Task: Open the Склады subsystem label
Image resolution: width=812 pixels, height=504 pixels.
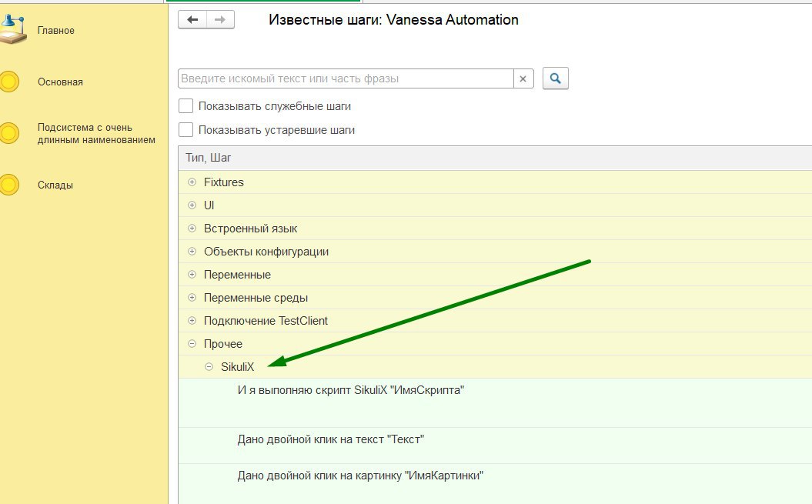Action: [55, 185]
